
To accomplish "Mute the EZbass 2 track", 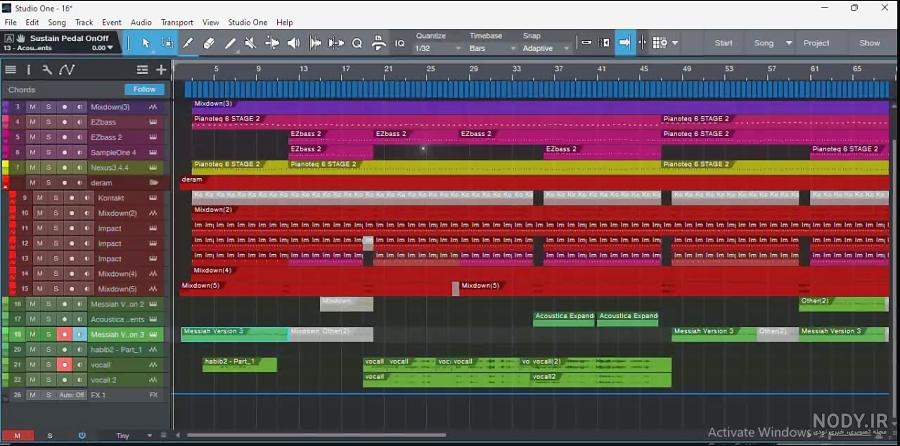I will click(x=33, y=137).
